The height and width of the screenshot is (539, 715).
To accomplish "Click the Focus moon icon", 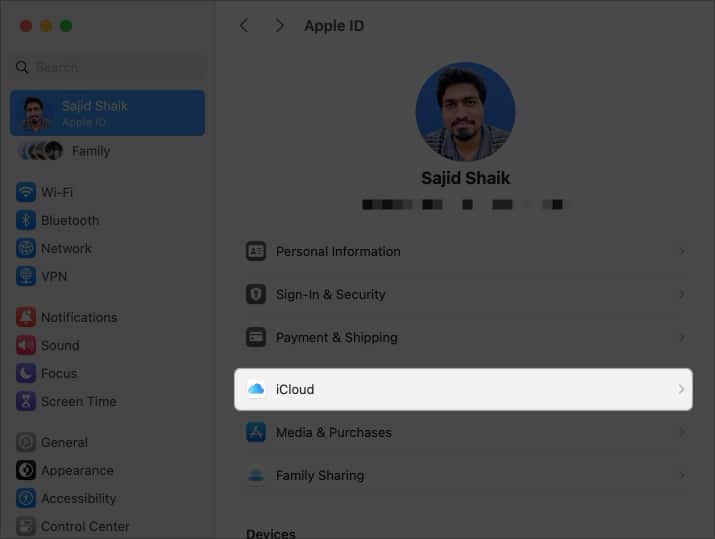I will pyautogui.click(x=26, y=373).
